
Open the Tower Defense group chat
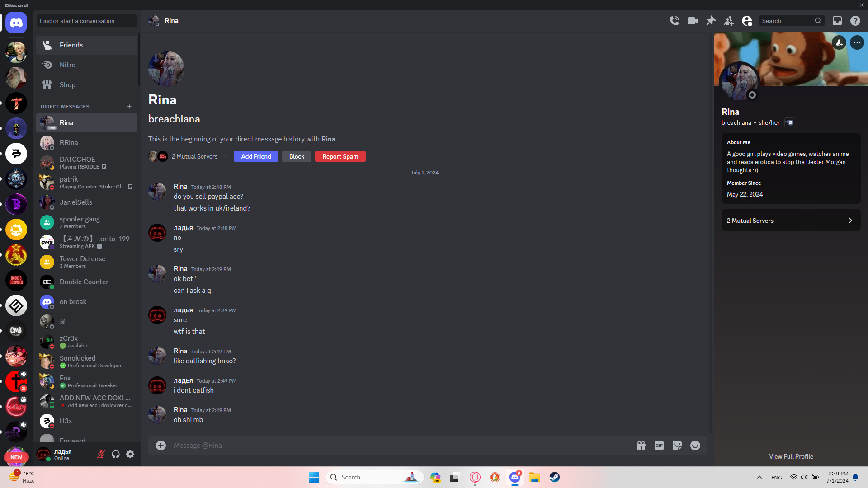pos(87,262)
